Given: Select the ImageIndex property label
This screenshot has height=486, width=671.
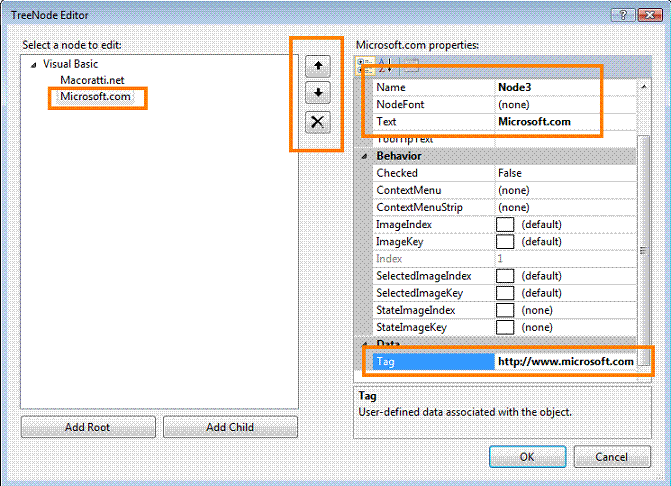Looking at the screenshot, I should coord(404,224).
